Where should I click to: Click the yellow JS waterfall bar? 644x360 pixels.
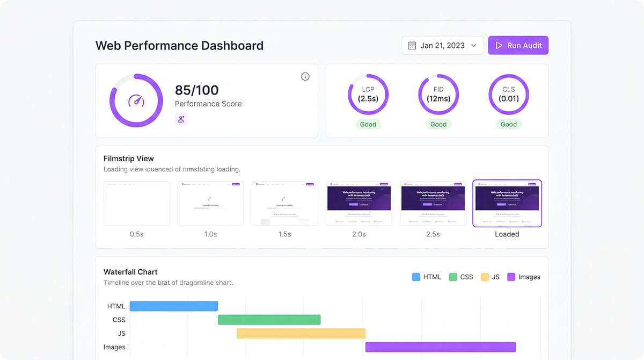301,333
